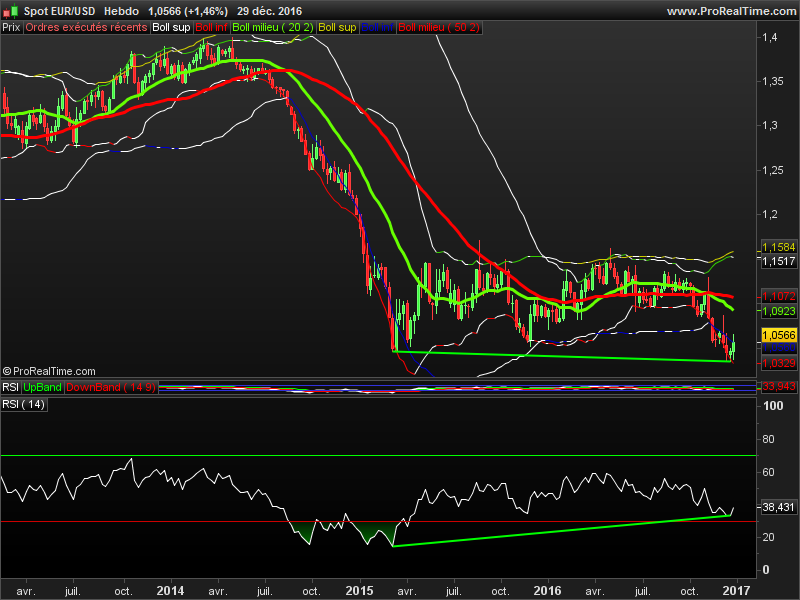
Task: Click the Boll milieu ( 50 2) label
Action: click(439, 28)
